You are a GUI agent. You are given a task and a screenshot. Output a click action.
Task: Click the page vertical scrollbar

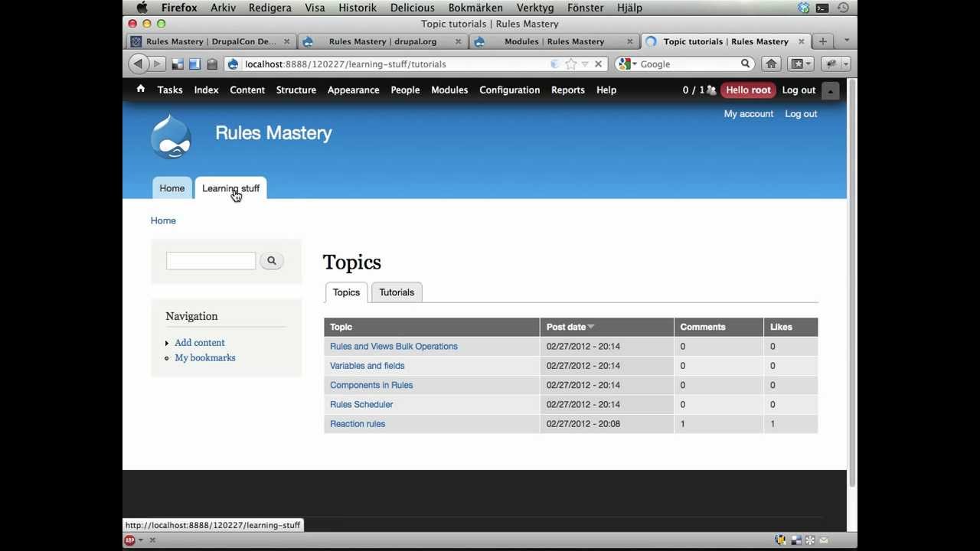click(852, 283)
